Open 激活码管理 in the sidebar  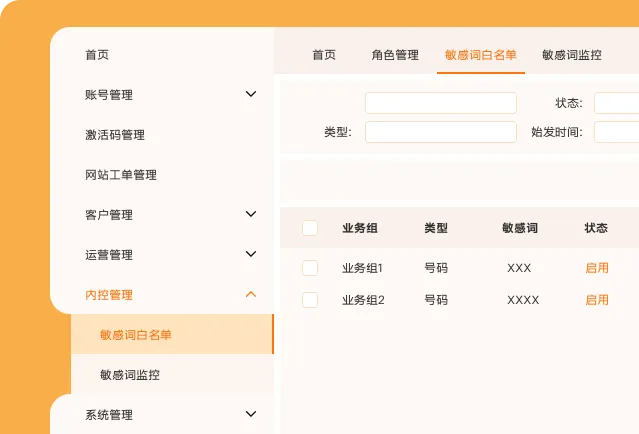point(115,135)
